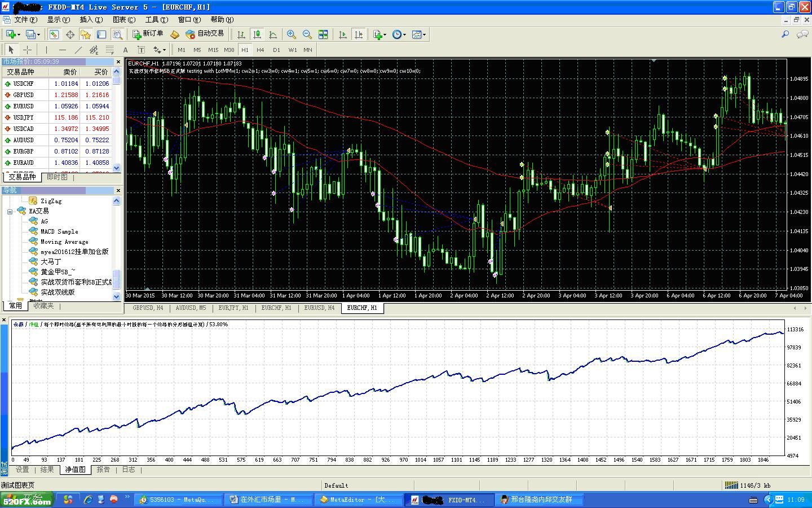Select the crosshair tool

27,50
